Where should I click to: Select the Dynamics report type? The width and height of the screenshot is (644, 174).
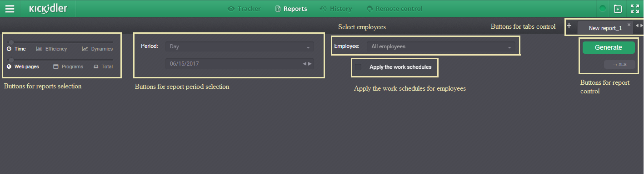(x=97, y=49)
